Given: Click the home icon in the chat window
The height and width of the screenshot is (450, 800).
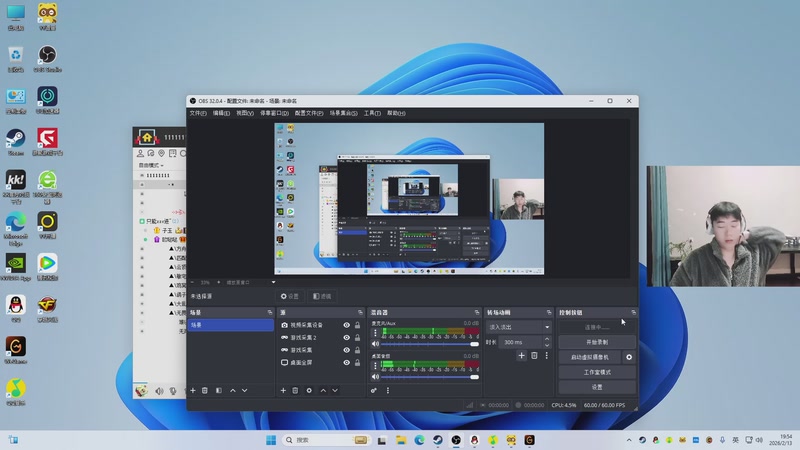Looking at the screenshot, I should click(147, 137).
